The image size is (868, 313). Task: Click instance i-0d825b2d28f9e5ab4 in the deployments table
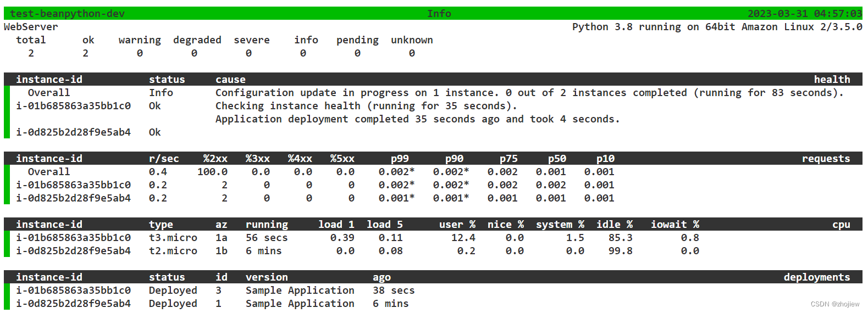point(73,304)
